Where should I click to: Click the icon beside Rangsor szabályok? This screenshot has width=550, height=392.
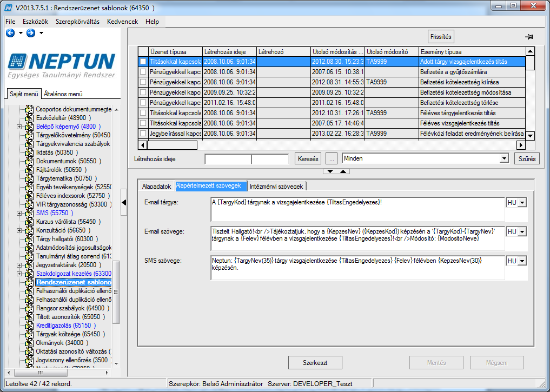coord(30,308)
